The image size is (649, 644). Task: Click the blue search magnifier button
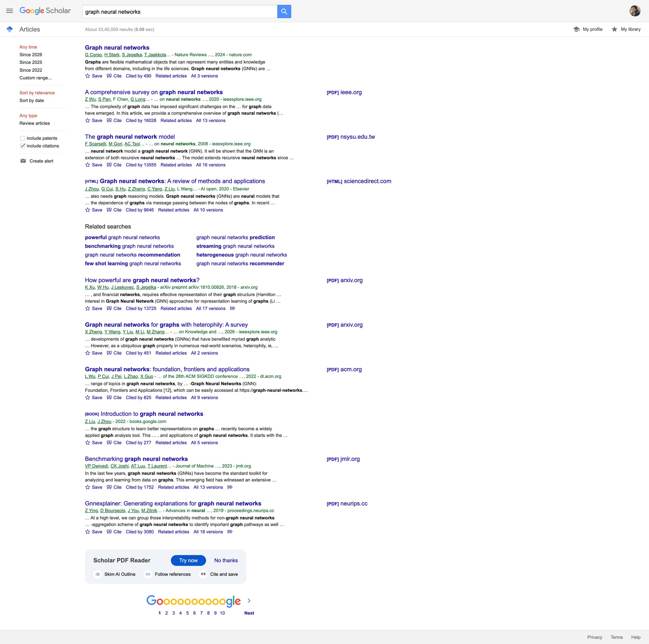click(284, 11)
